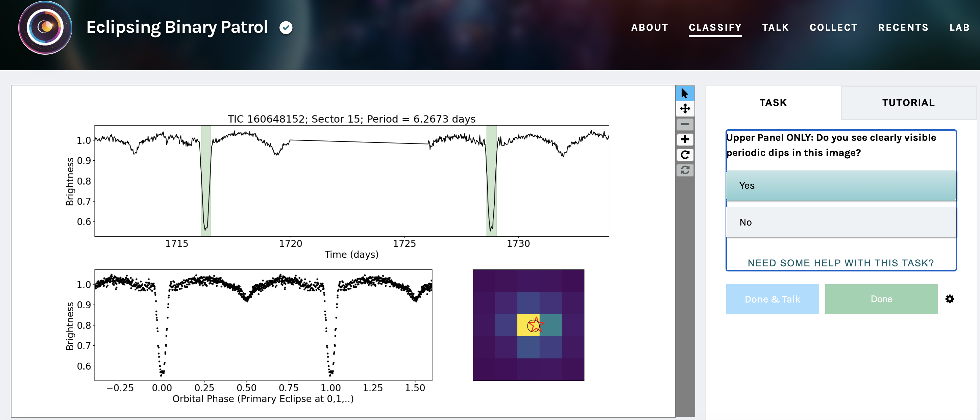The width and height of the screenshot is (980, 420).
Task: Open the About page
Action: tap(650, 27)
